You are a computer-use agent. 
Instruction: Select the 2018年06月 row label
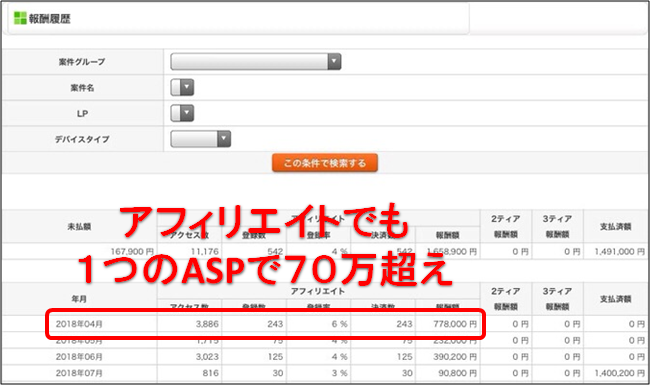79,357
